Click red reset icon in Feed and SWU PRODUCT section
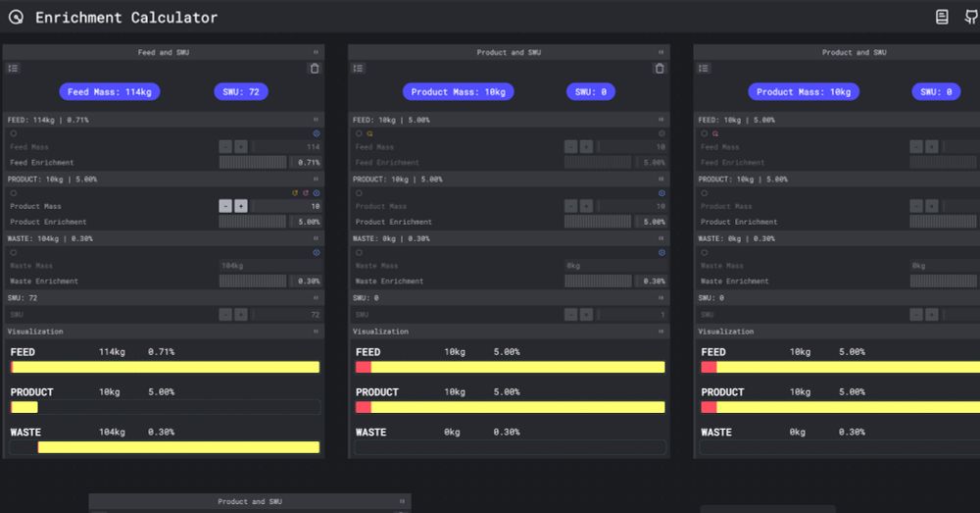Viewport: 980px width, 513px height. (x=306, y=192)
